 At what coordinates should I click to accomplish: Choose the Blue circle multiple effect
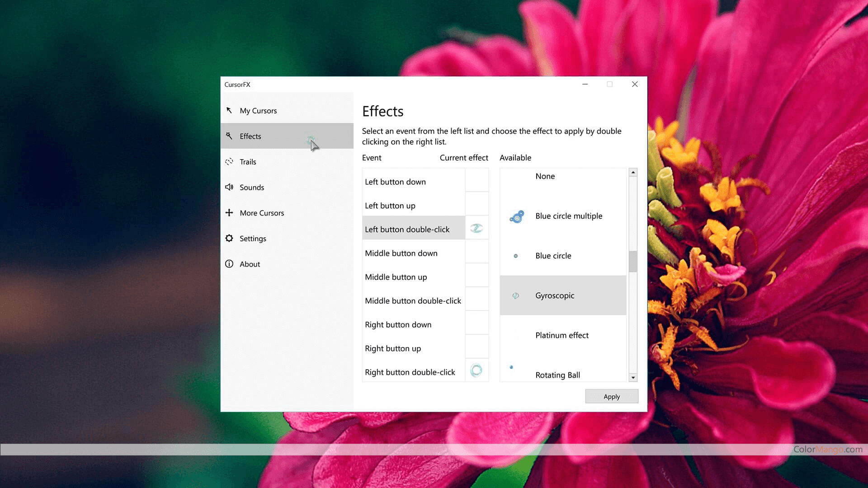(x=563, y=216)
